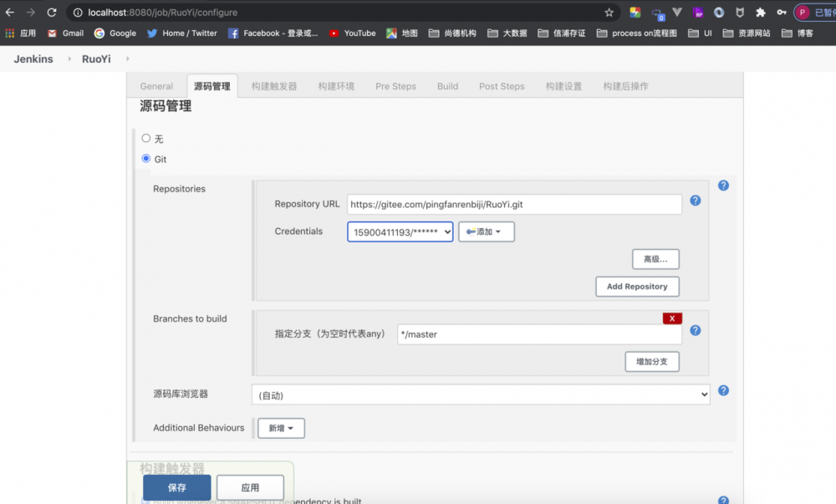
Task: Remove the */master branch with the red X
Action: [673, 318]
